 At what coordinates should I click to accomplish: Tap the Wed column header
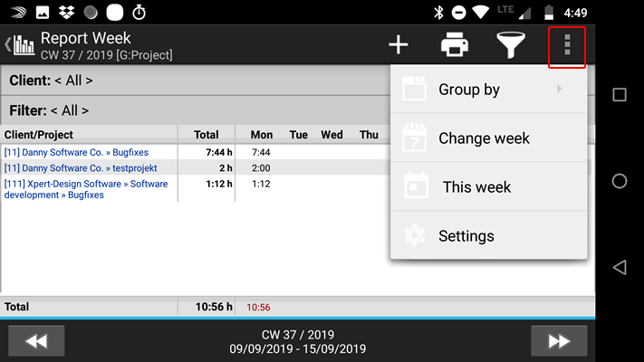[332, 135]
